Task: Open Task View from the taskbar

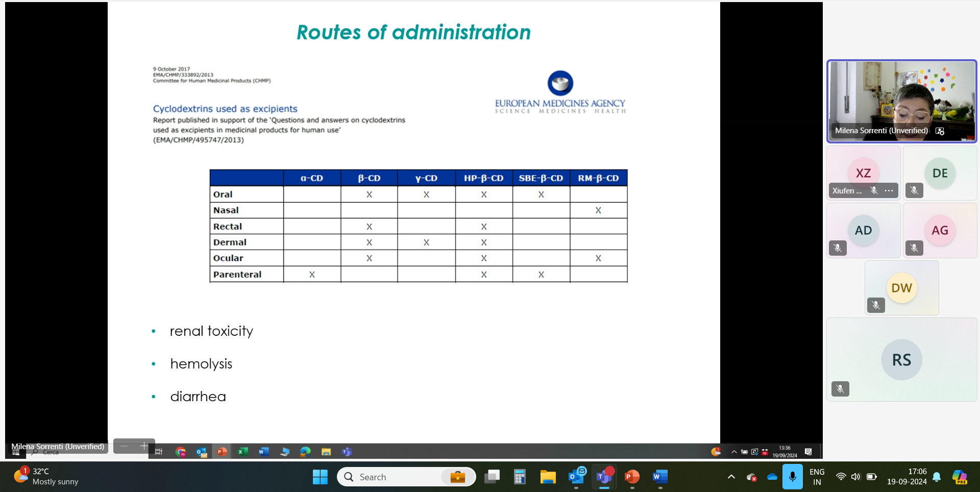Action: tap(492, 477)
